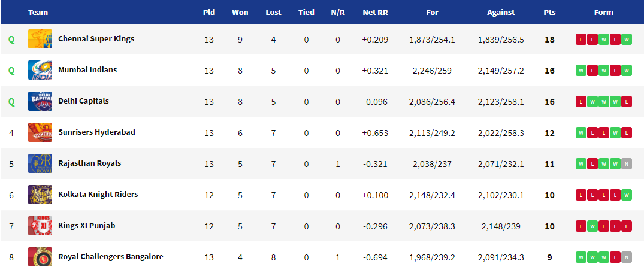Viewport: 644px width, 276px height.
Task: Click the Mumbai Indians team logo
Action: [x=40, y=70]
